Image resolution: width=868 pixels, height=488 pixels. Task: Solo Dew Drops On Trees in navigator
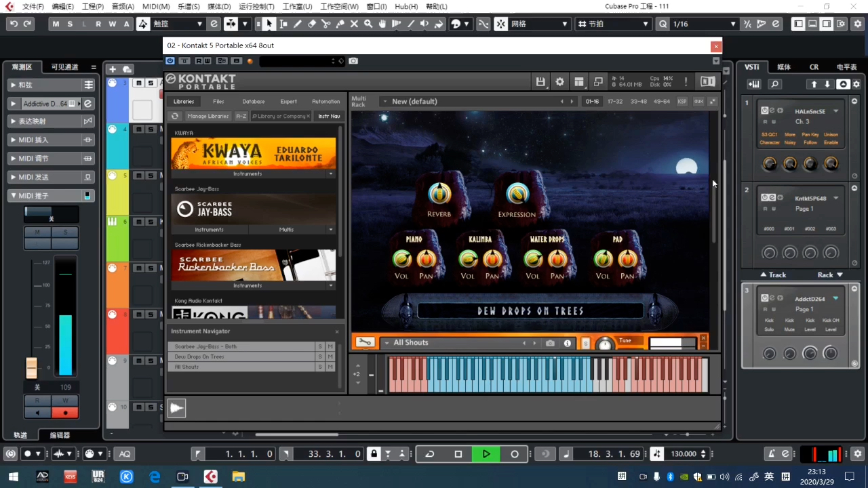pos(320,357)
